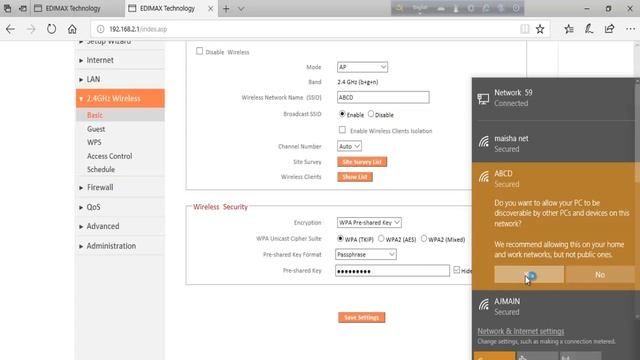Refresh the router page
This screenshot has height=360, width=640.
51,29
